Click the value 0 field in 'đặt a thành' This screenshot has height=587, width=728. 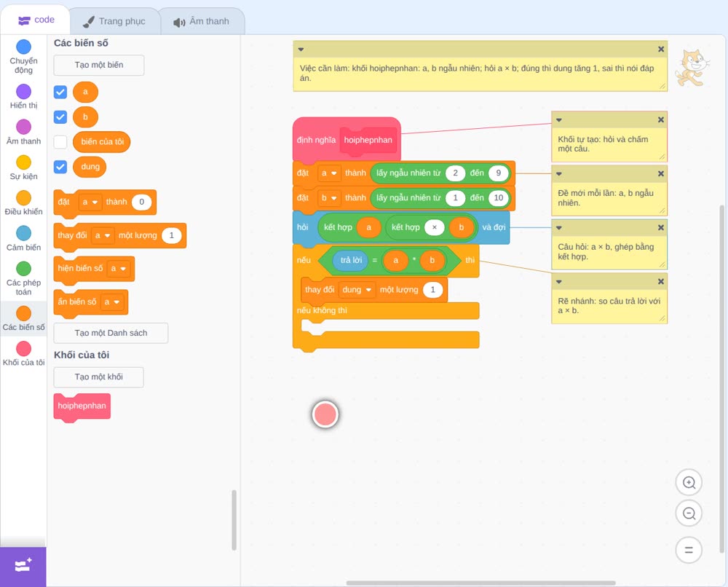[142, 202]
